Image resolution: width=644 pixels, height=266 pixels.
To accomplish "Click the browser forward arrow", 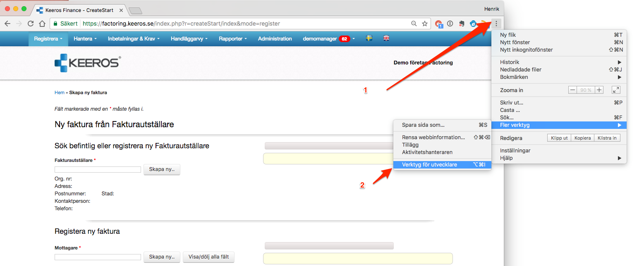I will click(x=19, y=24).
